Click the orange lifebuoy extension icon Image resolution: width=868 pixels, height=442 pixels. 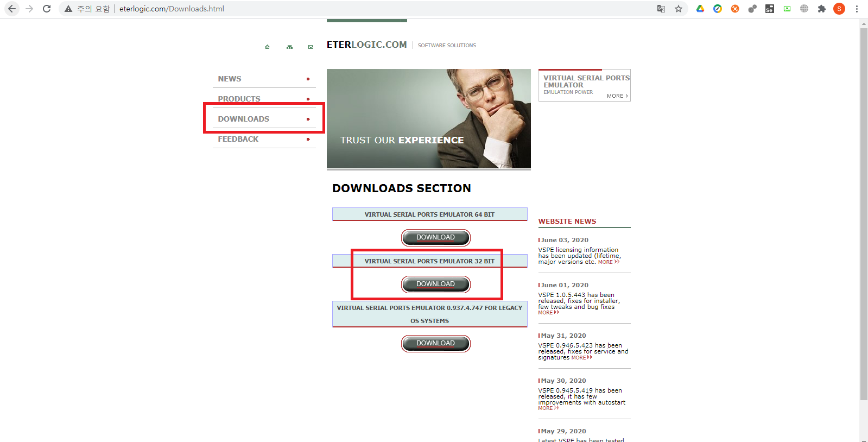(x=735, y=9)
